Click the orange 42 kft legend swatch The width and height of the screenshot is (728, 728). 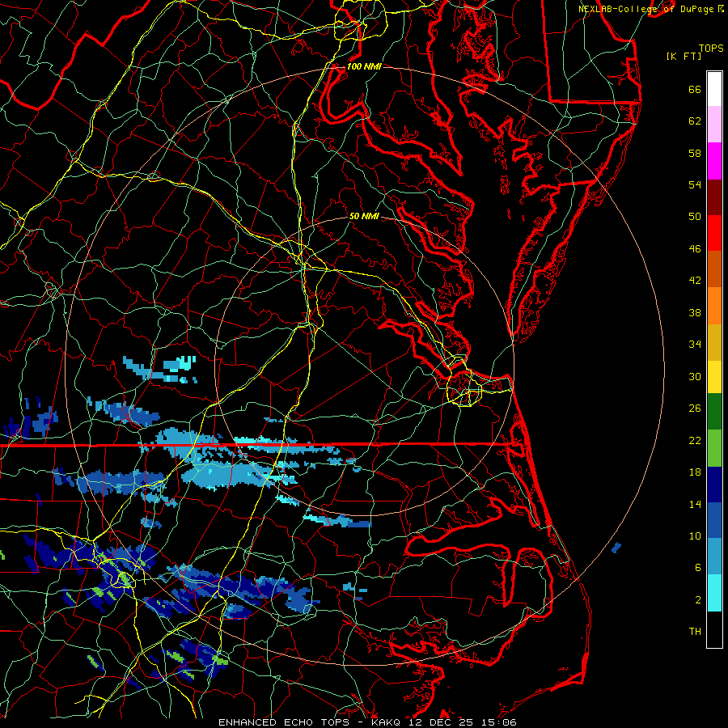point(714,306)
